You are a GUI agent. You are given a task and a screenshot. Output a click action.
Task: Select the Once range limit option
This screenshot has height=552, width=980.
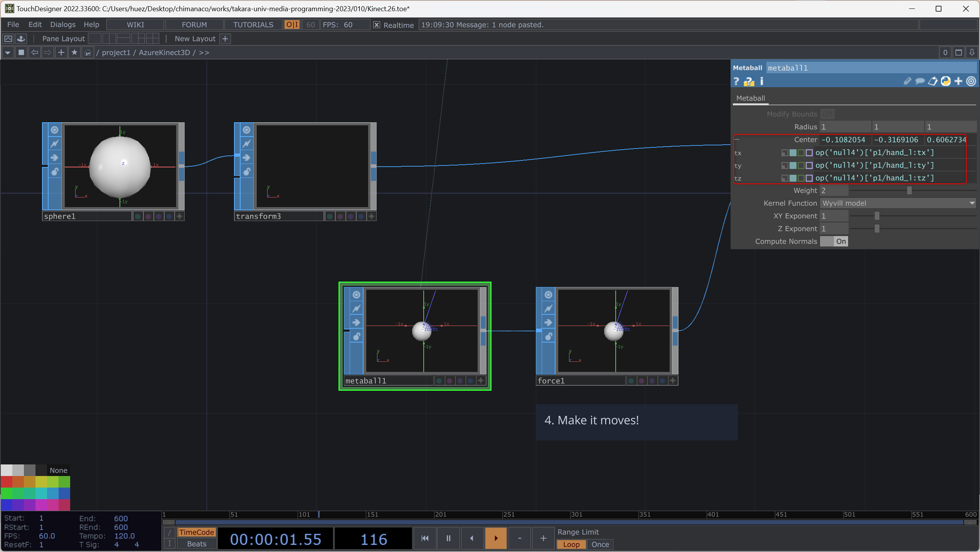pyautogui.click(x=600, y=544)
